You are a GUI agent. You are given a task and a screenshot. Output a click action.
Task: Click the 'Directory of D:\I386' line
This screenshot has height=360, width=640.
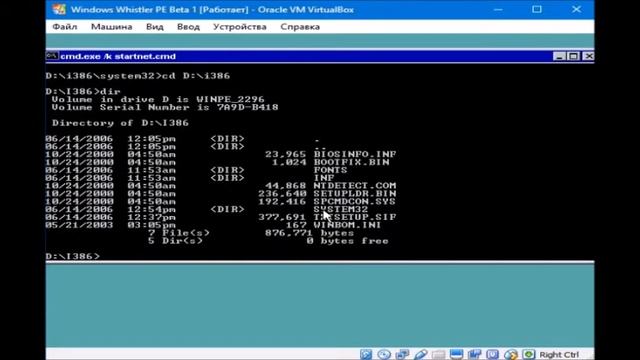(120, 123)
